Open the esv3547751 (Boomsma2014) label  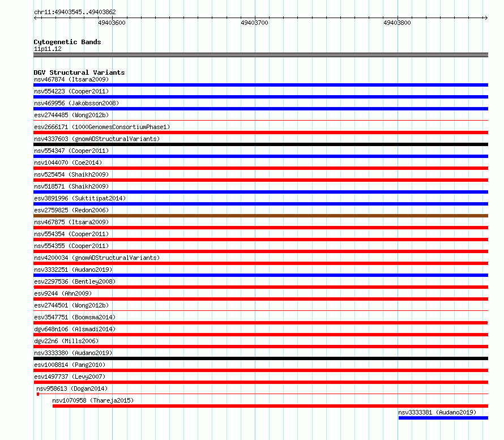(x=75, y=317)
